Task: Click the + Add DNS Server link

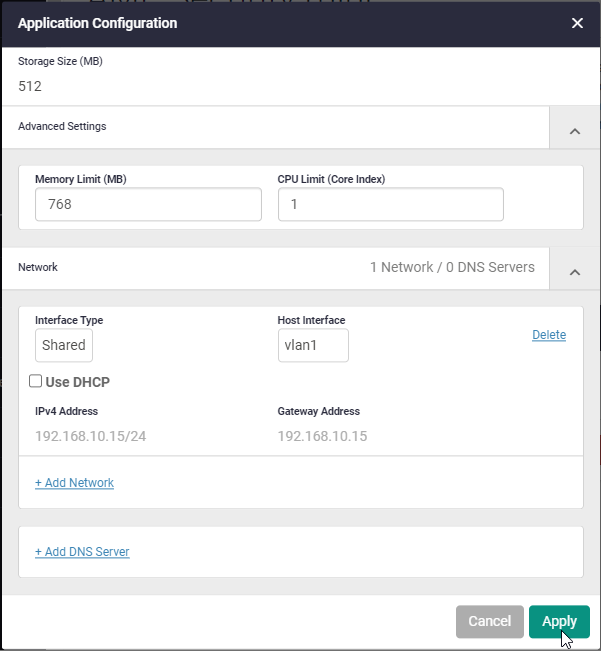Action: 82,552
